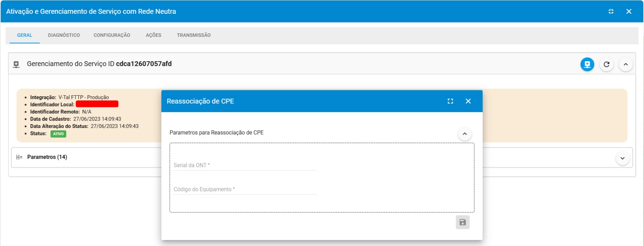The width and height of the screenshot is (644, 246).
Task: Collapse the Gerenciamento do Serviço section
Action: click(x=626, y=64)
